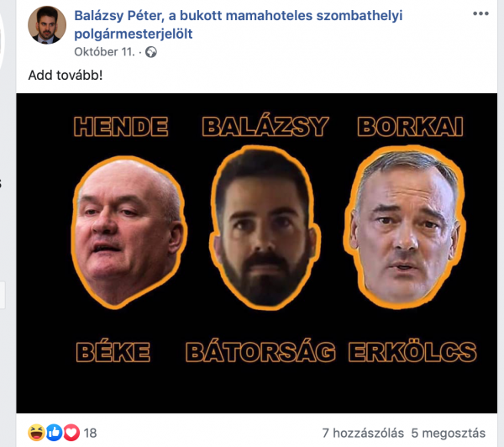Click the Add tovább! post text
The height and width of the screenshot is (447, 504).
pos(66,76)
